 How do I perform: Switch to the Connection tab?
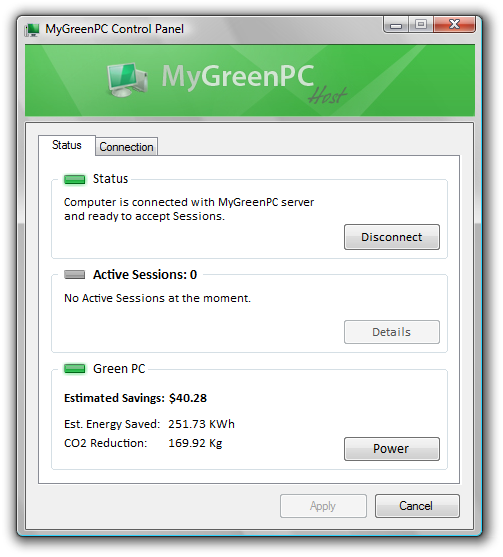[126, 147]
